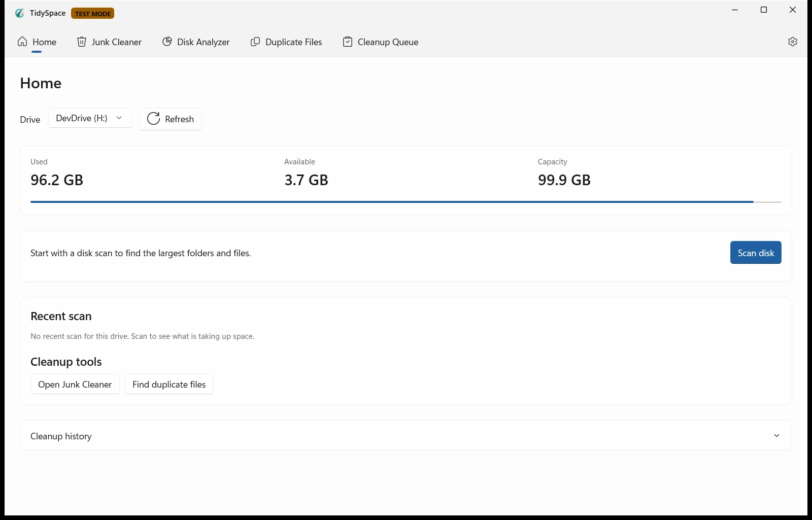Image resolution: width=812 pixels, height=520 pixels.
Task: Click the disk usage progress bar
Action: click(x=406, y=202)
